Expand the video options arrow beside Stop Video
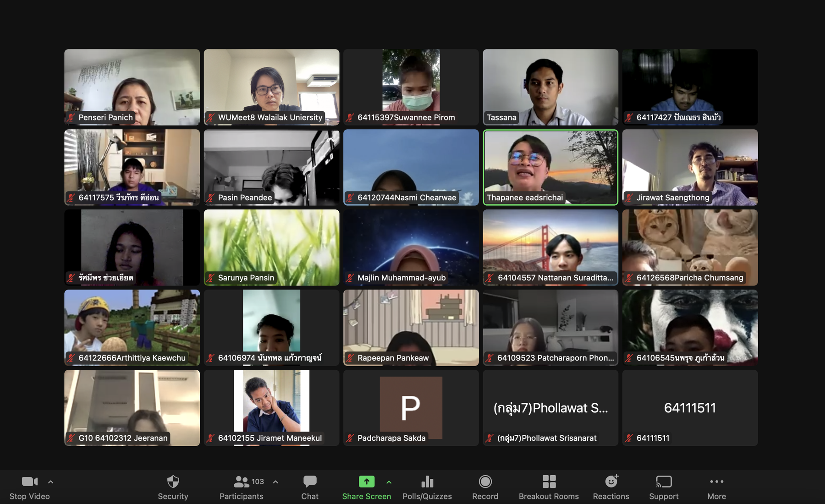 coord(51,482)
